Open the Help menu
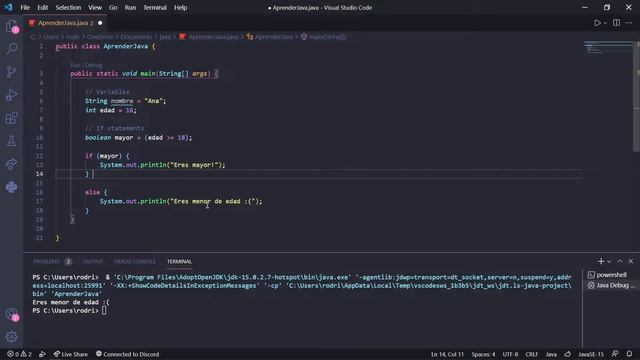Viewport: 640px width, 360px height. point(180,7)
